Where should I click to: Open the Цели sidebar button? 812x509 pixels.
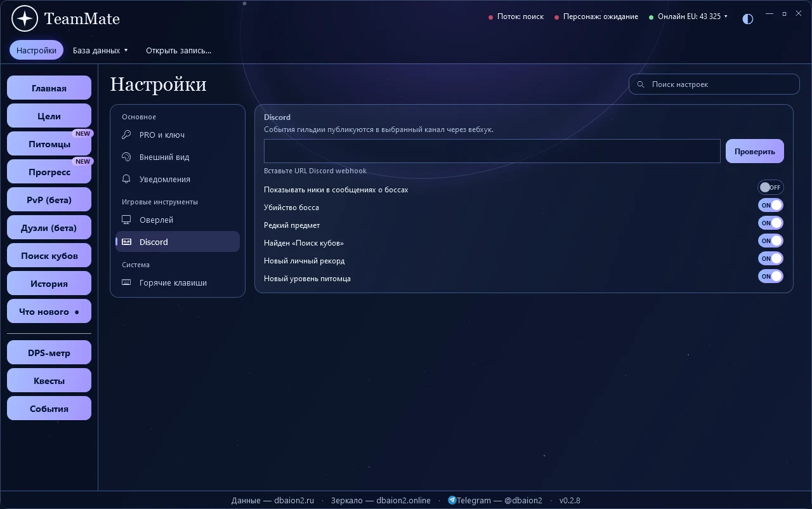[49, 116]
